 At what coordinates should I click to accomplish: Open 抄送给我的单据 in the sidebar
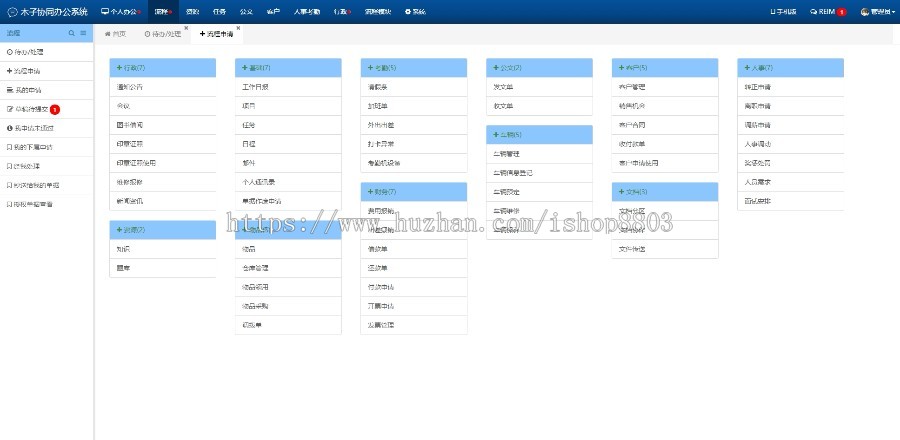click(46, 185)
